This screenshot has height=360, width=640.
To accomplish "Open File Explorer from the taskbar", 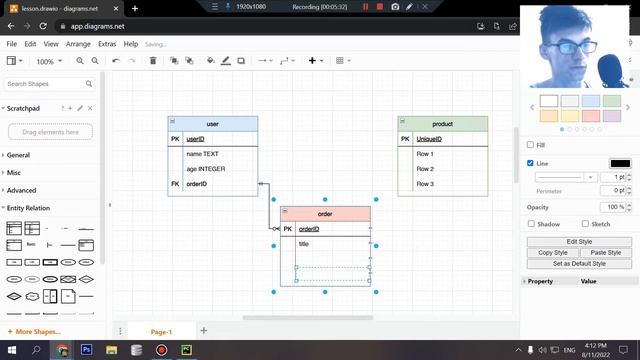I will tap(111, 350).
